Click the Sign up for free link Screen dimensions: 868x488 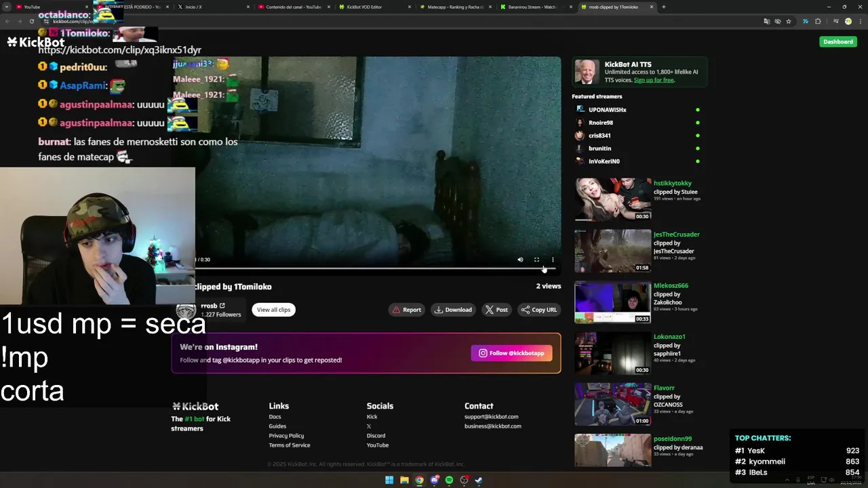[x=654, y=80]
